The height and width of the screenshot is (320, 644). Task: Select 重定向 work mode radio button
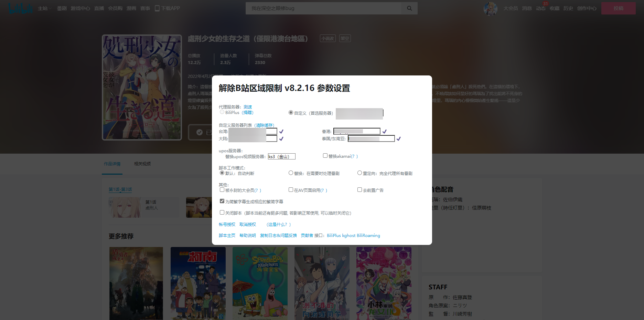coord(359,173)
